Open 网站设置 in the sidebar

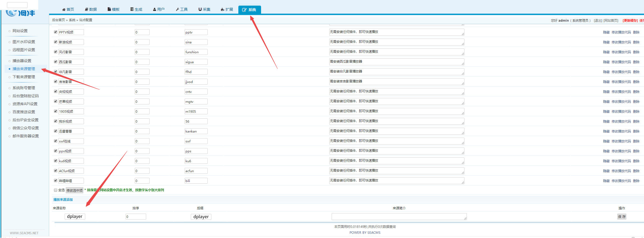(x=20, y=31)
